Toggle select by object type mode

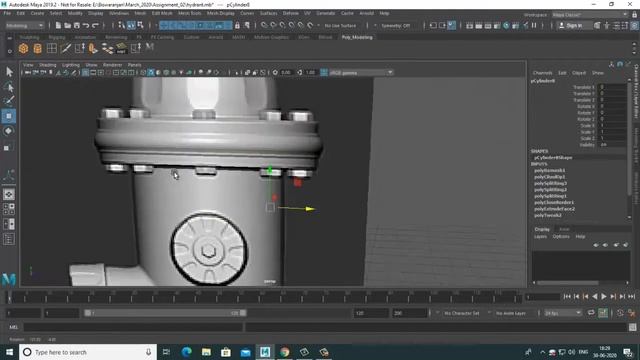(x=131, y=25)
